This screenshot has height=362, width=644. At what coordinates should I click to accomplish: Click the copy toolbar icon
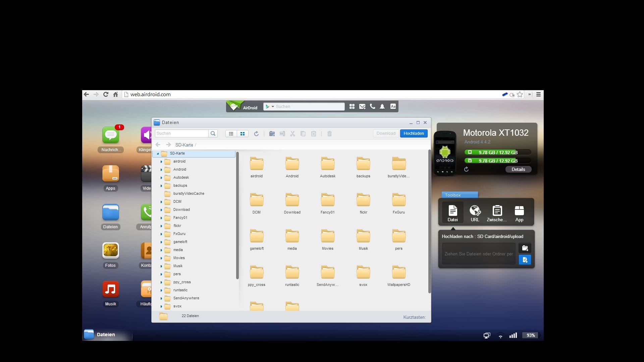click(x=303, y=134)
